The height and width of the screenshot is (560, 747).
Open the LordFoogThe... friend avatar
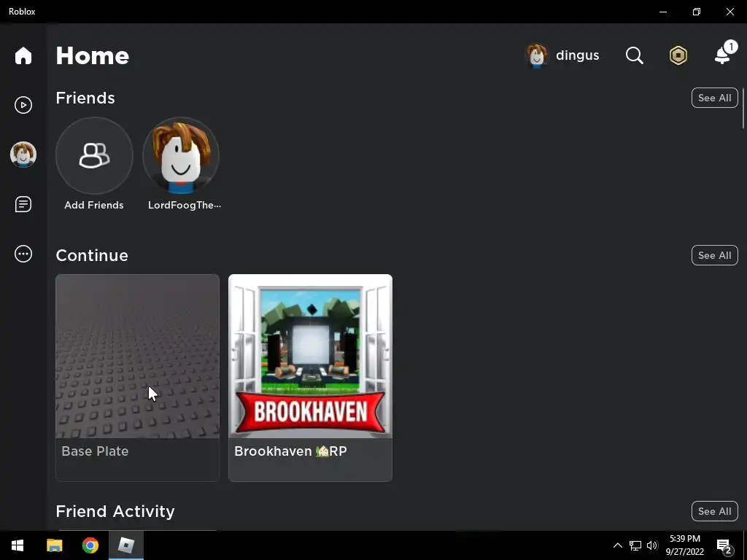[181, 156]
